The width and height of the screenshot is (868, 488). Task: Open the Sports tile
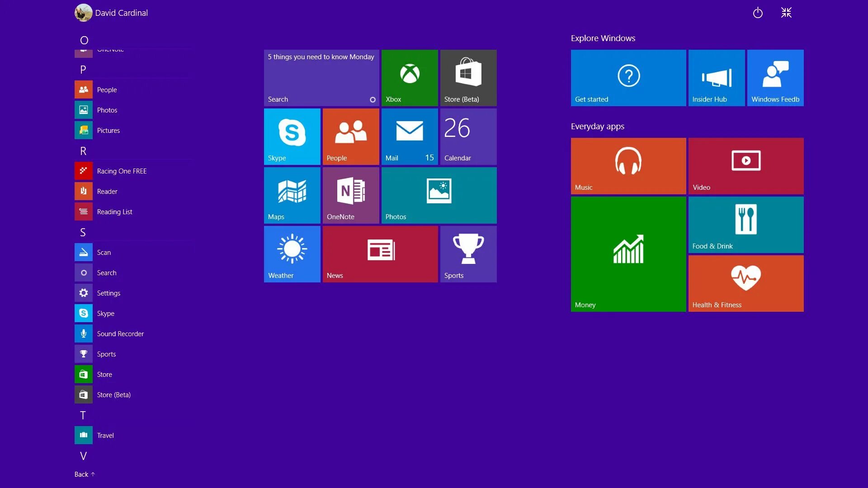click(x=468, y=254)
